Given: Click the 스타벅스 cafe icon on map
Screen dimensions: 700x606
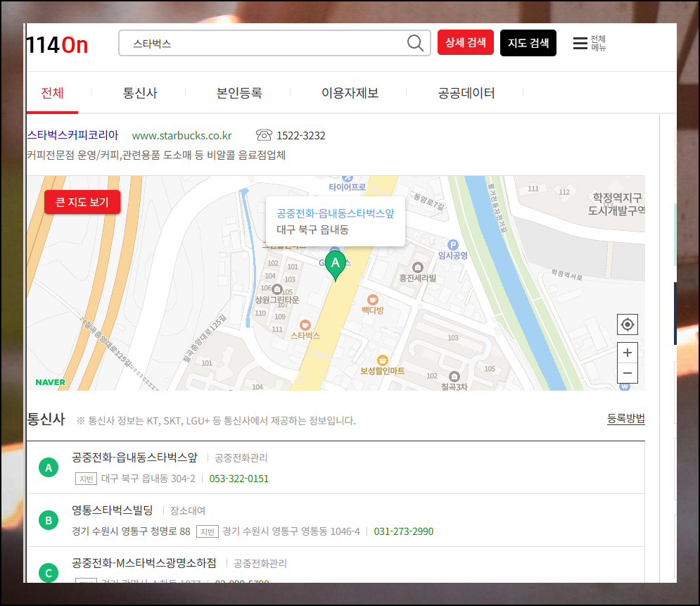Looking at the screenshot, I should [305, 324].
